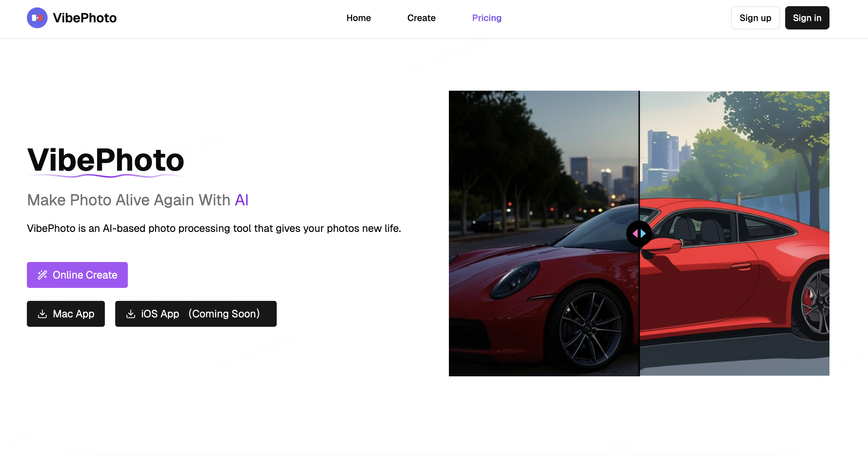This screenshot has height=456, width=868.
Task: Go to the Create page
Action: pos(421,18)
